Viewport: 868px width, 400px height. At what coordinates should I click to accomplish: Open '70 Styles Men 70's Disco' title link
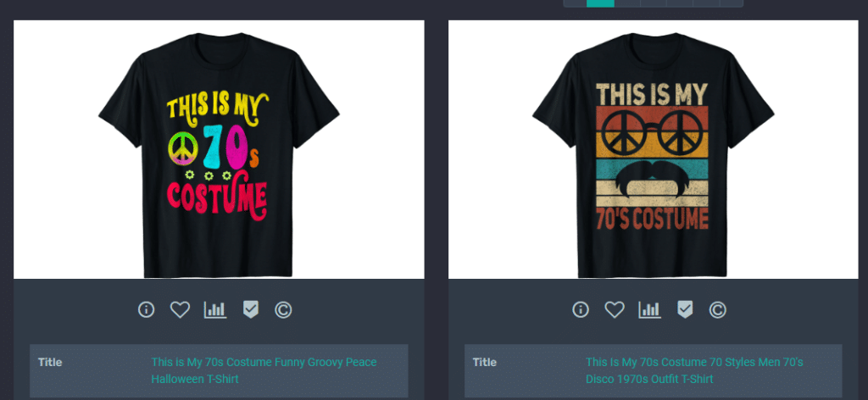(694, 370)
